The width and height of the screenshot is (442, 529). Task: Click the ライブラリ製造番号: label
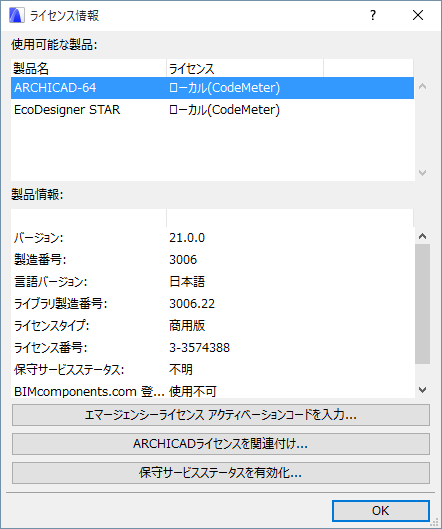[x=61, y=304]
